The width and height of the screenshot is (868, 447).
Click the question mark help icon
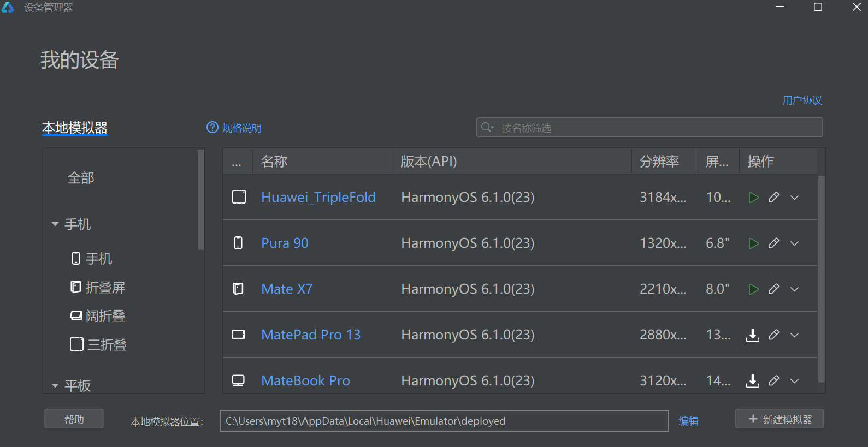(x=212, y=127)
